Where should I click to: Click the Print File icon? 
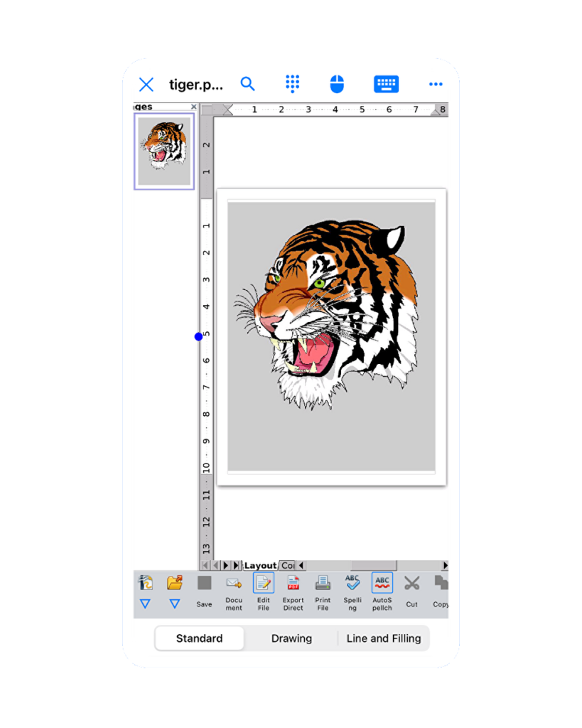pos(323,584)
